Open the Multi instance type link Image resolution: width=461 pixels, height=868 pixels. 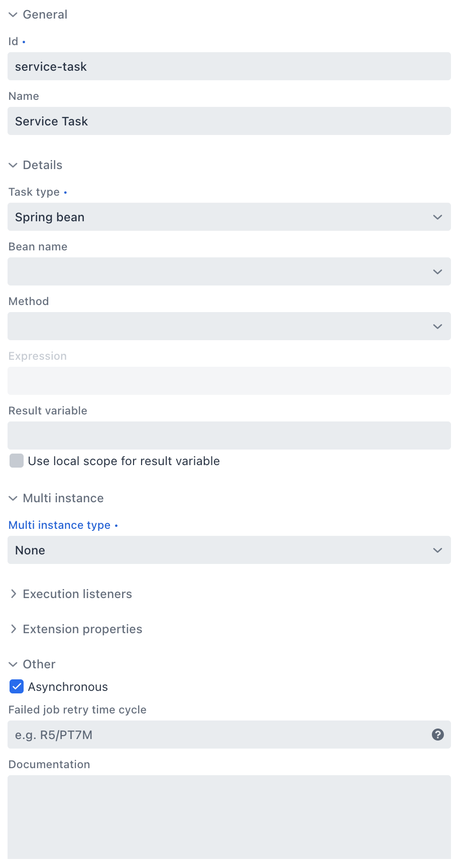coord(59,525)
